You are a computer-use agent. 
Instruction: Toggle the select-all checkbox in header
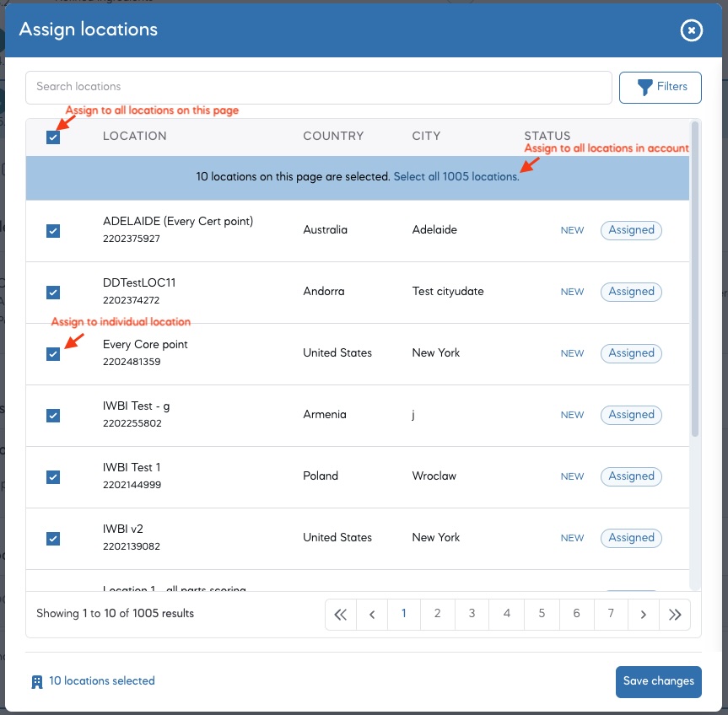53,137
